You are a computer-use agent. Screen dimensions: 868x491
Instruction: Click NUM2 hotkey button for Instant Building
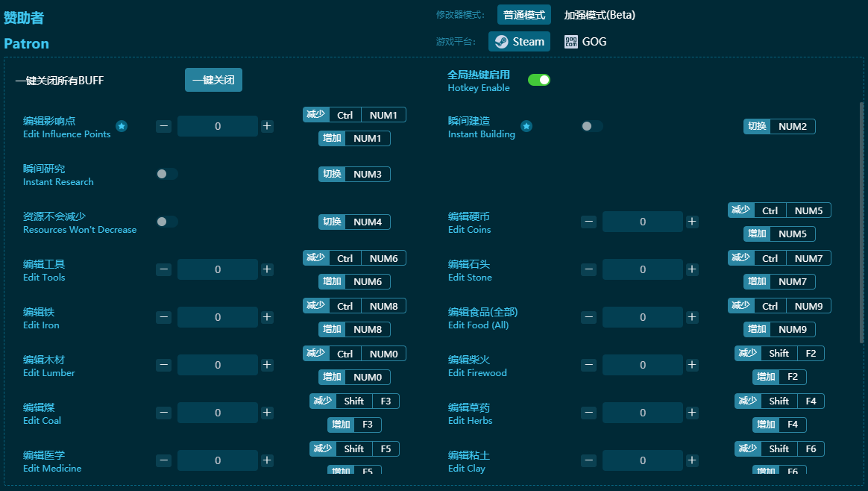[x=792, y=126]
